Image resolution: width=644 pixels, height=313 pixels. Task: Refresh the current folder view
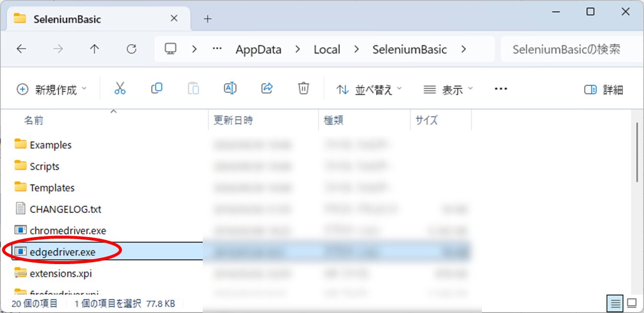click(x=131, y=49)
